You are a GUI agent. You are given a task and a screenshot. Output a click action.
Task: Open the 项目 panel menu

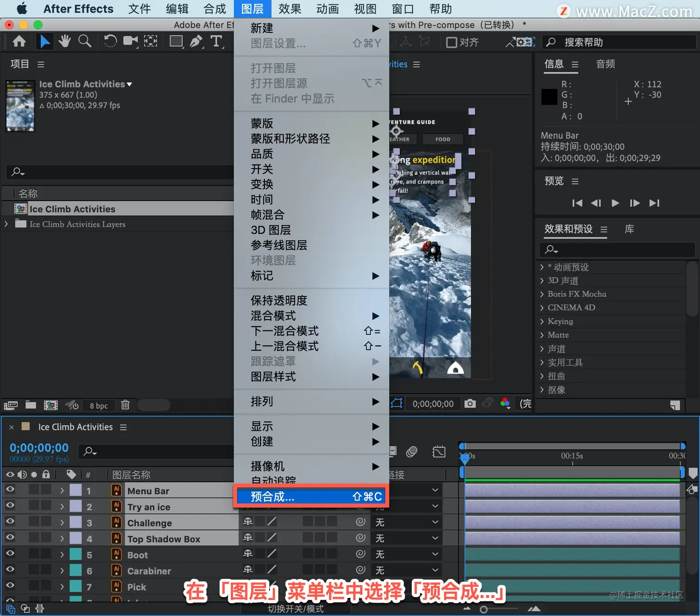pyautogui.click(x=41, y=64)
